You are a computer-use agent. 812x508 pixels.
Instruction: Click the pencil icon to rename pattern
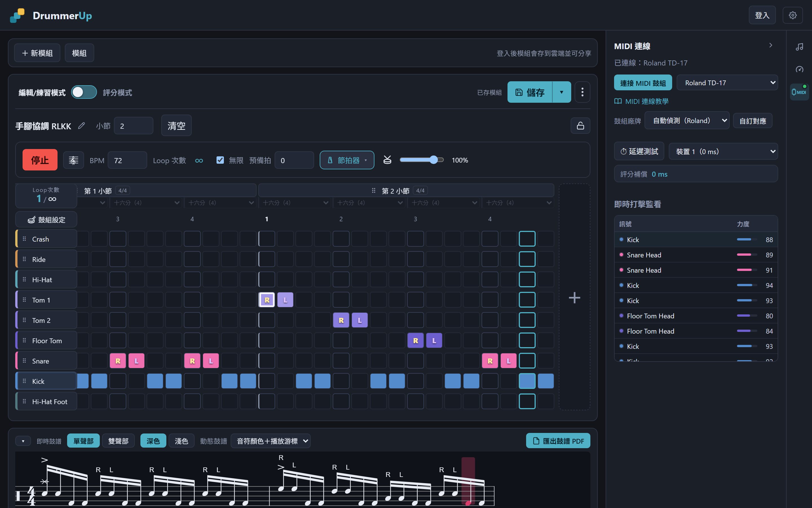coord(81,126)
